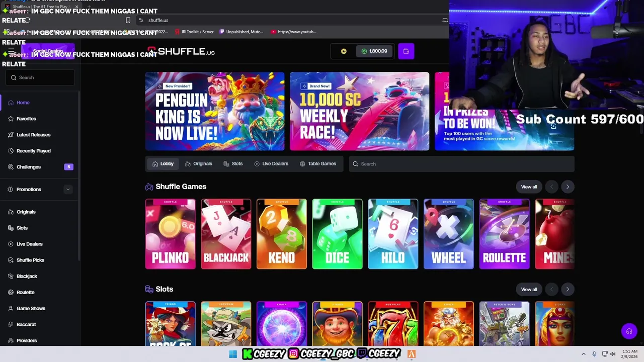
Task: Open Originals in the sidebar
Action: coord(40,212)
